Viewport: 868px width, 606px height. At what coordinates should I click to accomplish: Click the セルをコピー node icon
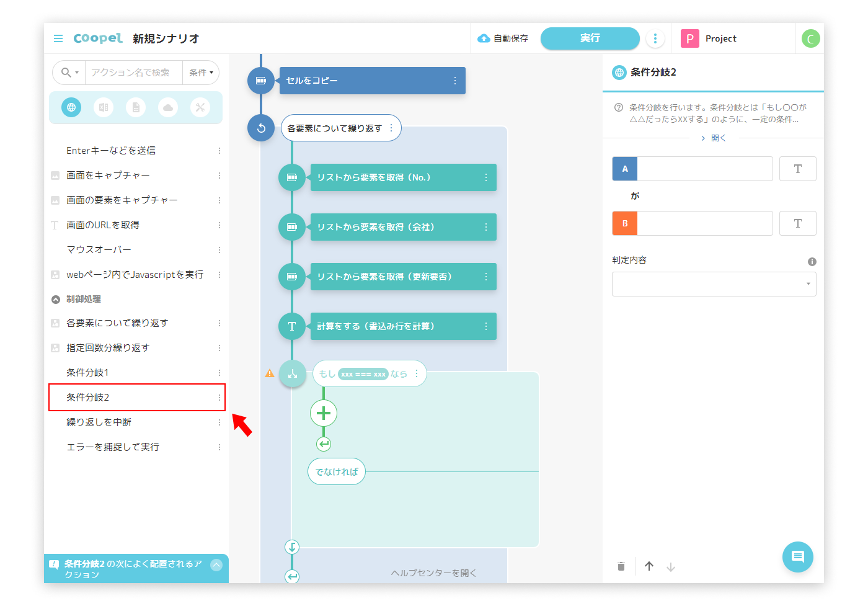pyautogui.click(x=261, y=81)
